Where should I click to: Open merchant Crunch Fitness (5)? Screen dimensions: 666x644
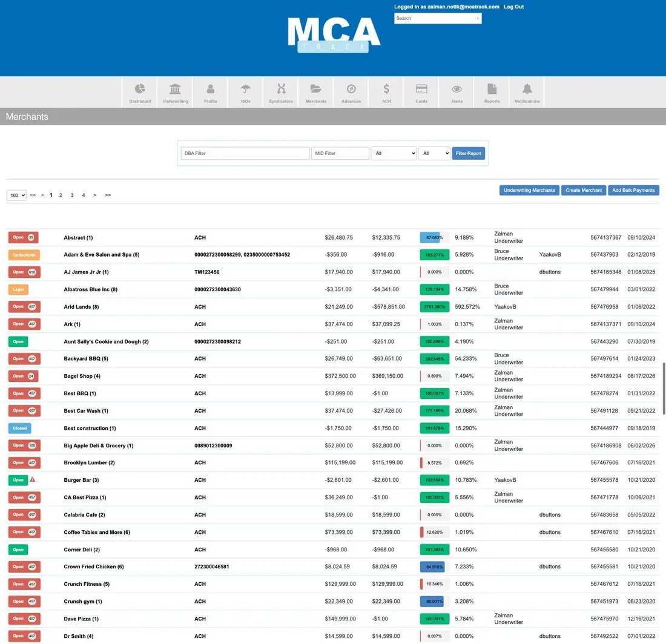(x=87, y=583)
